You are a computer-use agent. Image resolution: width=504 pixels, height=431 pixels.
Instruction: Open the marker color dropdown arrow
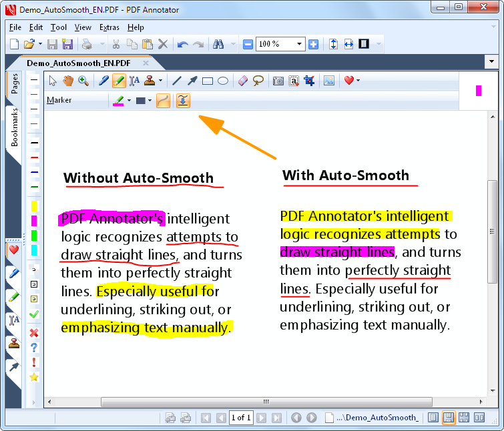click(x=130, y=101)
